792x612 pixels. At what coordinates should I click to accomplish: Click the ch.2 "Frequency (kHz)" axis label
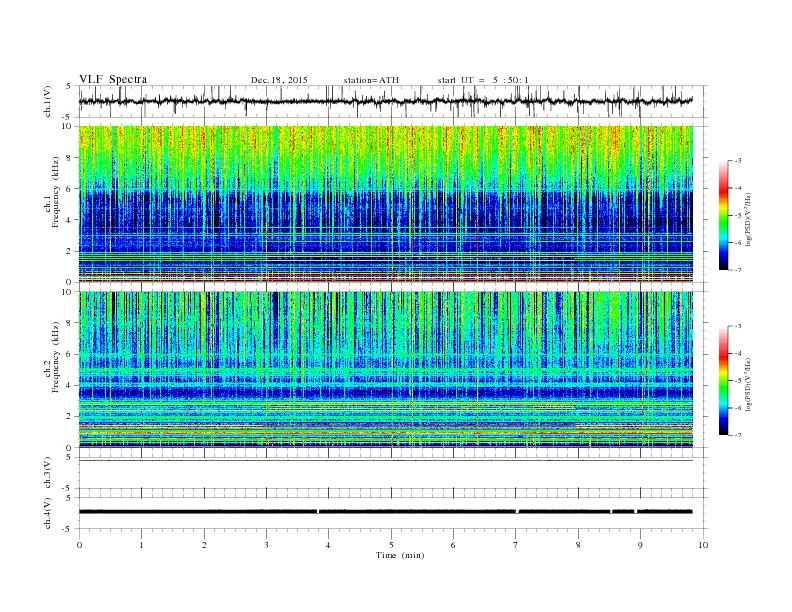pos(56,357)
